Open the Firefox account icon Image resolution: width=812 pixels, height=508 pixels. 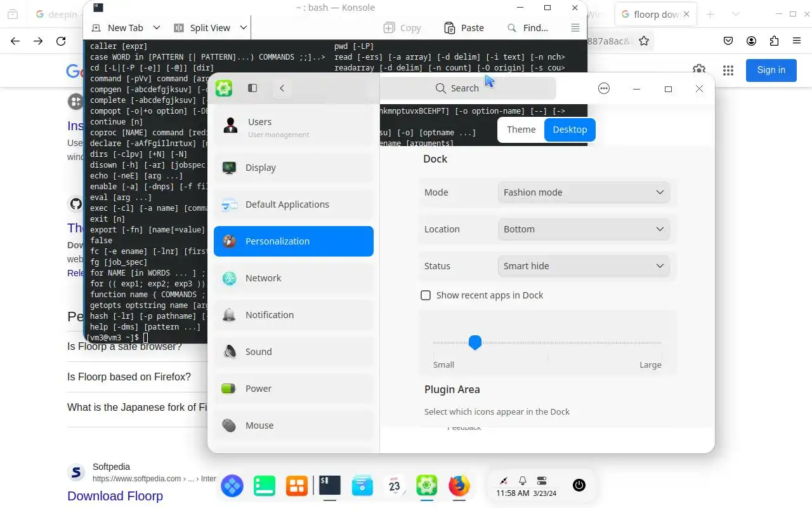(751, 41)
